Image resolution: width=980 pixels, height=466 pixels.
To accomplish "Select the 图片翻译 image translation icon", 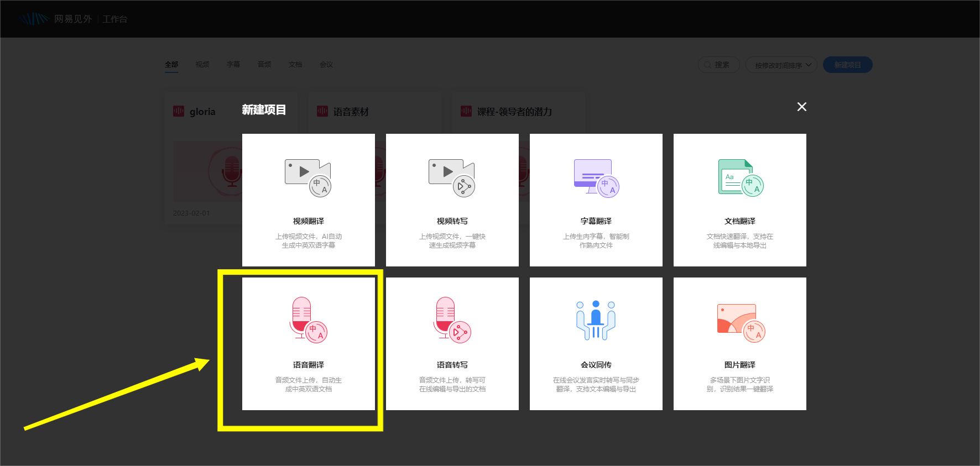I will [x=741, y=323].
